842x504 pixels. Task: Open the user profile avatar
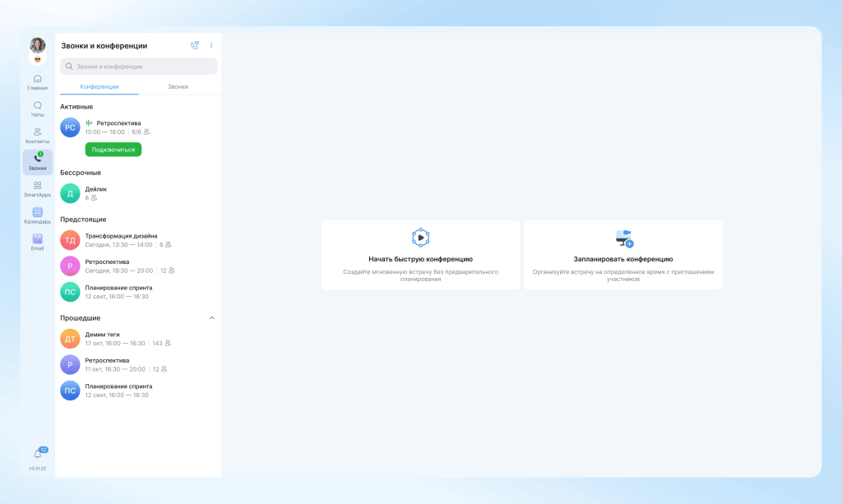pyautogui.click(x=38, y=45)
